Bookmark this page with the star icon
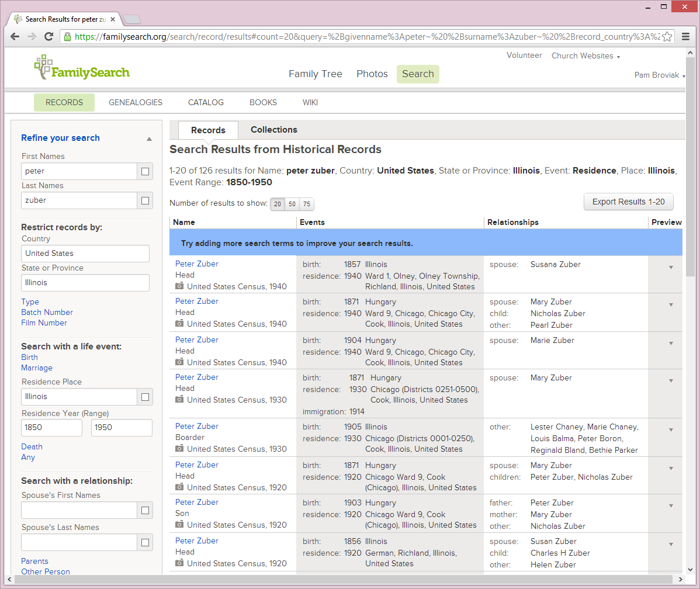The image size is (700, 589). point(667,37)
